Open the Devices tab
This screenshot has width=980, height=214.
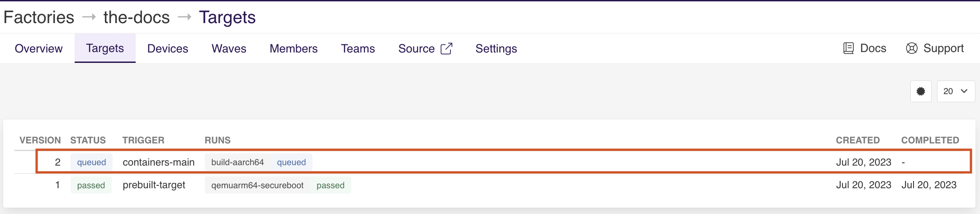pyautogui.click(x=167, y=48)
